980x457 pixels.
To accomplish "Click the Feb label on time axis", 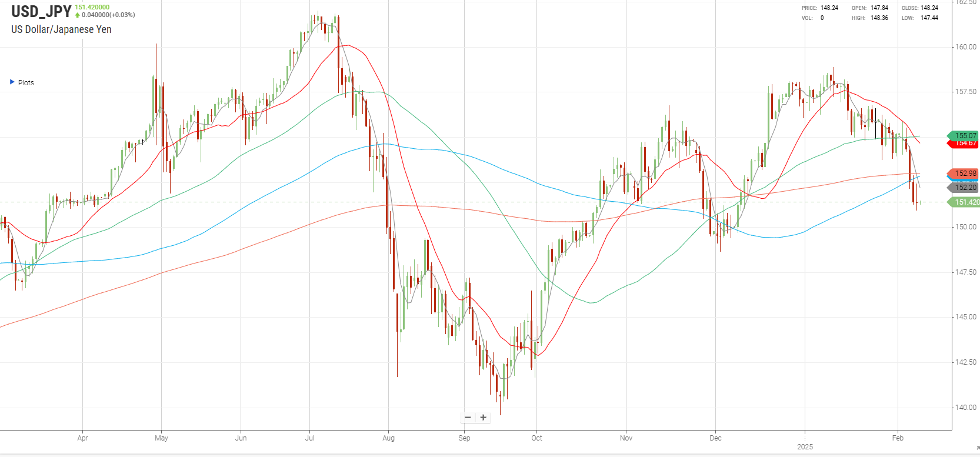I will [x=898, y=438].
